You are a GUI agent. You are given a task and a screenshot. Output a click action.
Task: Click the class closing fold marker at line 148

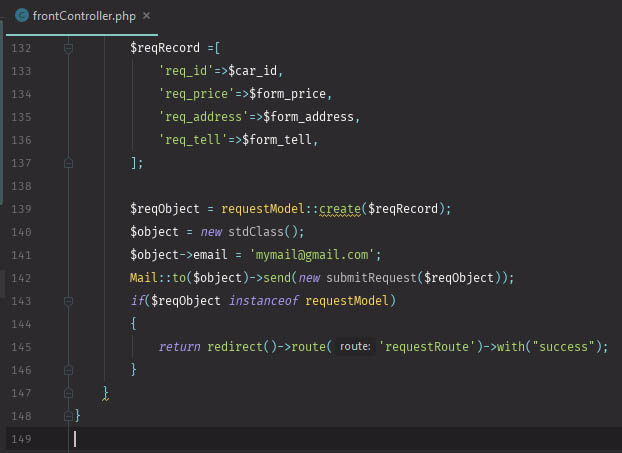coord(68,415)
